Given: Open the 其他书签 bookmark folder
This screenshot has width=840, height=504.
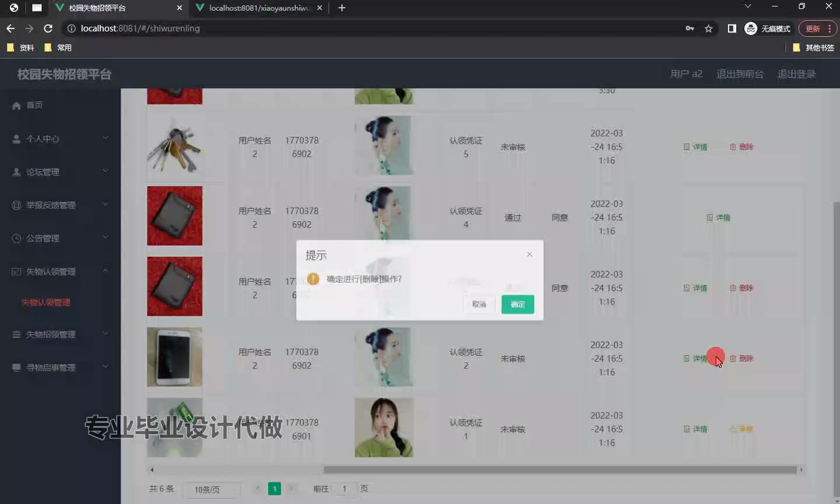Looking at the screenshot, I should (x=813, y=48).
